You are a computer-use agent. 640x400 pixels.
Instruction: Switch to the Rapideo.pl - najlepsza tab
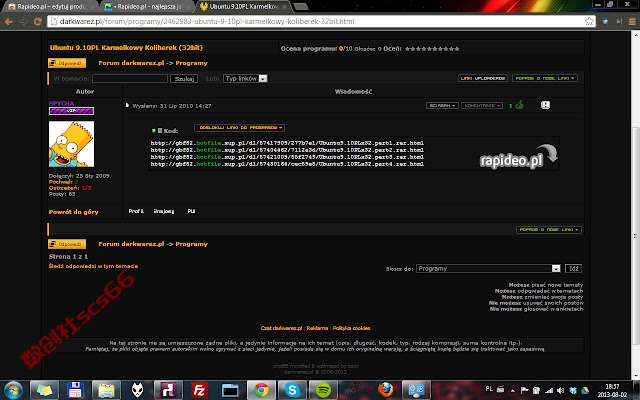(x=147, y=7)
